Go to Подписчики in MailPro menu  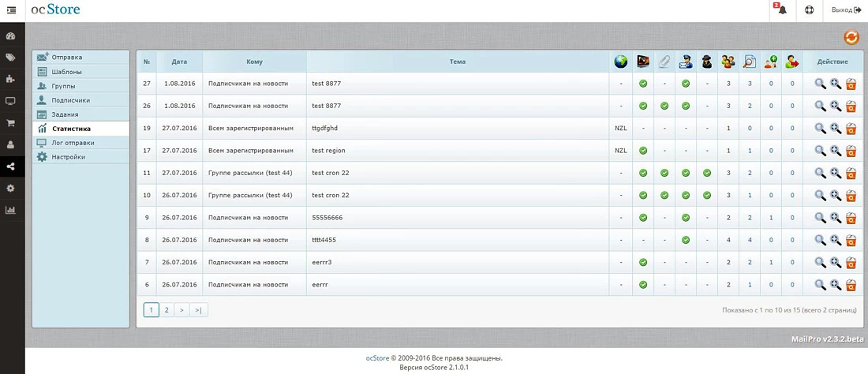coord(80,100)
